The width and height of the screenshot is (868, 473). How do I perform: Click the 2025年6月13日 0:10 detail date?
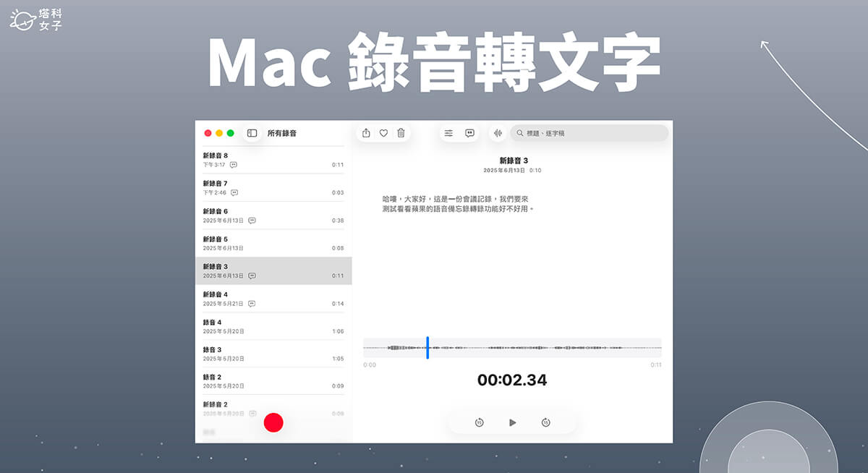tap(513, 171)
